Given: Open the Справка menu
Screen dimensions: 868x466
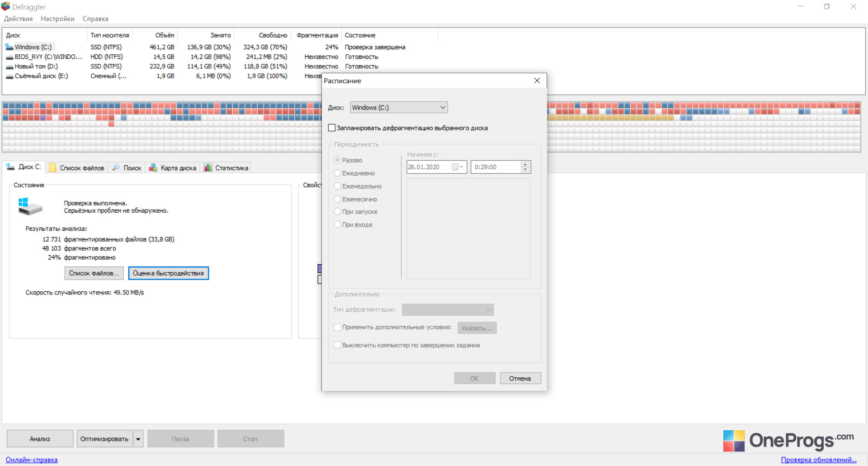Looking at the screenshot, I should [x=95, y=19].
